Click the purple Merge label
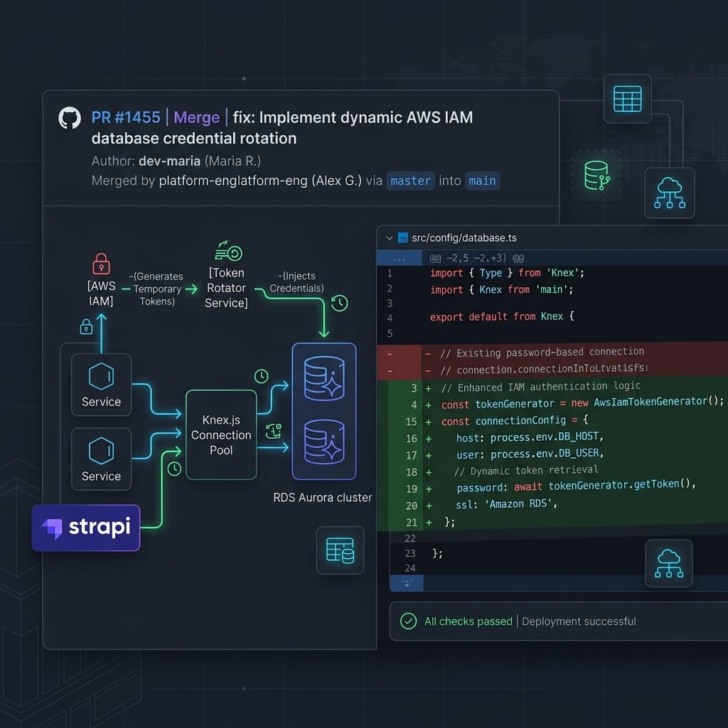Image resolution: width=728 pixels, height=728 pixels. point(196,117)
